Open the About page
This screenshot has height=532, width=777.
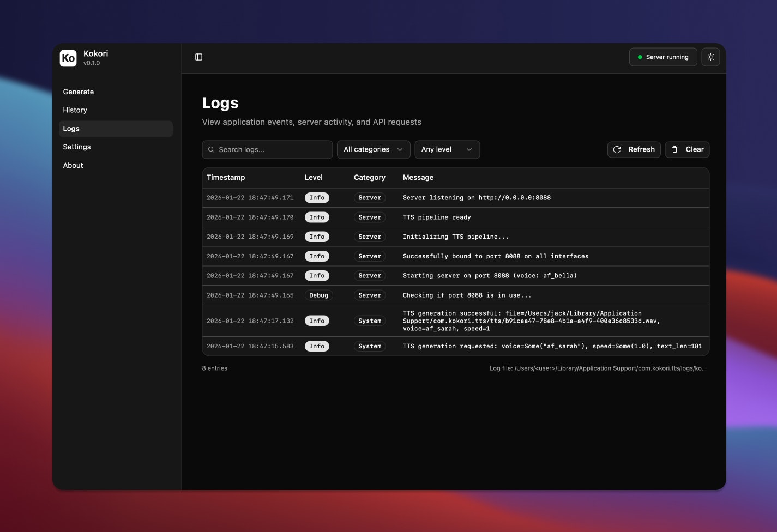116,166
